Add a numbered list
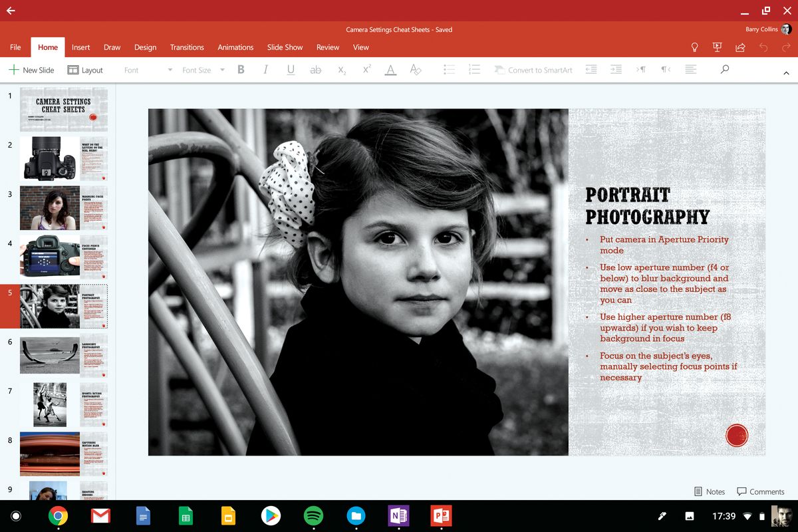Screen dimensions: 798x532 point(474,69)
